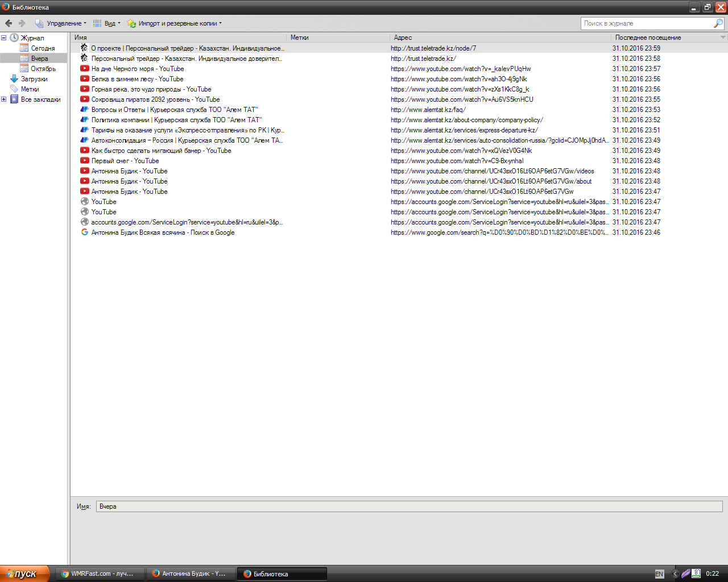728x582 pixels.
Task: Click YouTube icon of Горная река row
Action: (x=84, y=89)
